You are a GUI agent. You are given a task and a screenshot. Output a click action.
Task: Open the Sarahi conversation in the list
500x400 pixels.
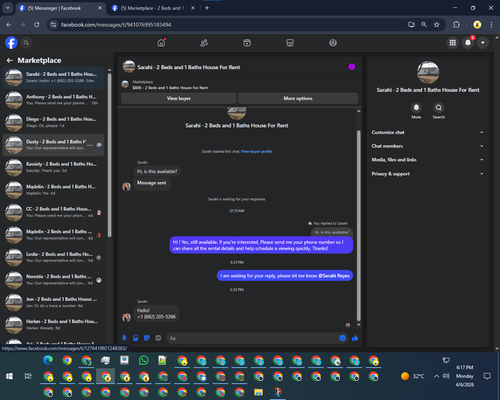point(53,77)
